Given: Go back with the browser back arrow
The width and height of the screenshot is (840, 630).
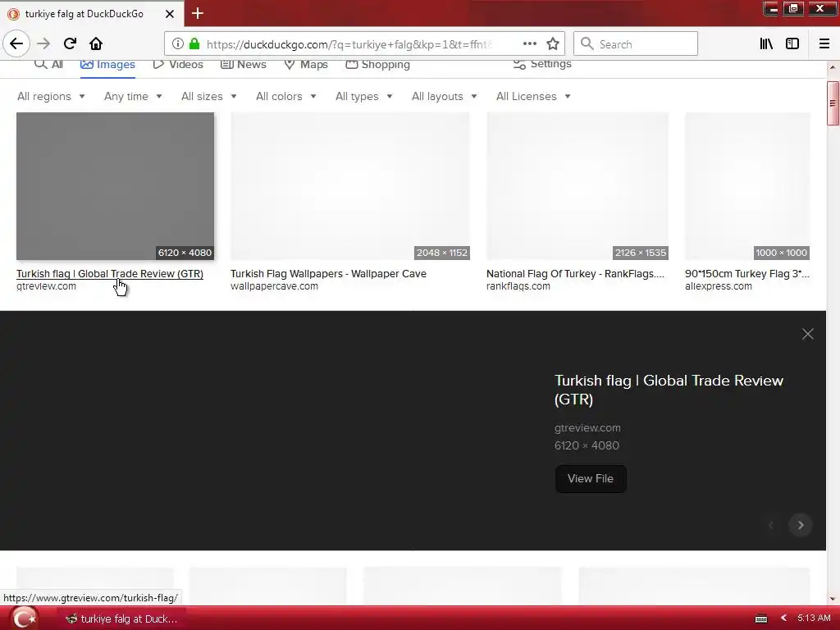Looking at the screenshot, I should pos(16,43).
